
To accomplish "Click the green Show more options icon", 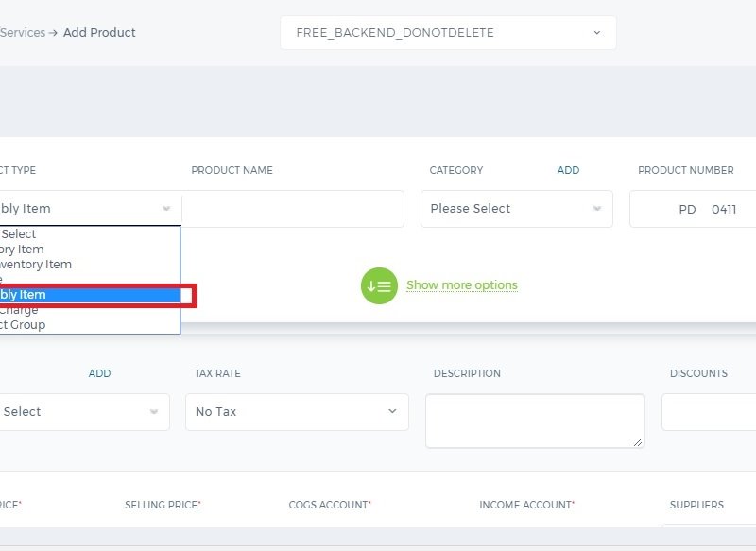I will pyautogui.click(x=379, y=285).
